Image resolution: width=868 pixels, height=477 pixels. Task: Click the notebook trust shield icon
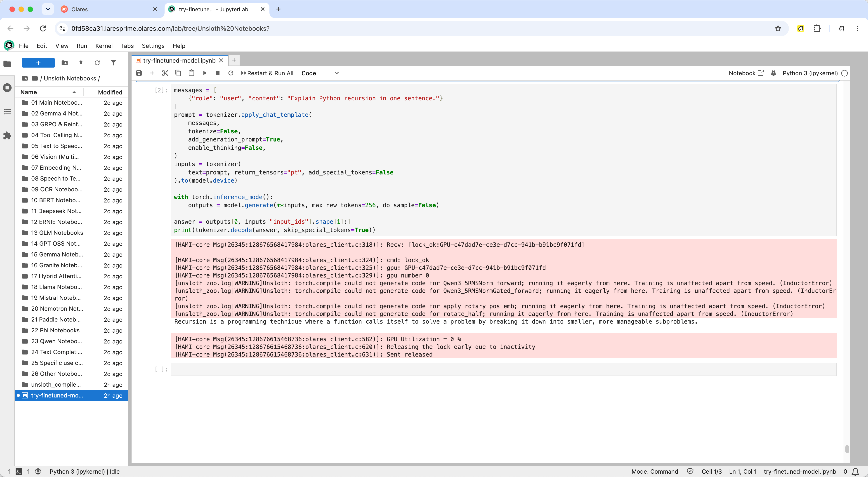tap(690, 471)
